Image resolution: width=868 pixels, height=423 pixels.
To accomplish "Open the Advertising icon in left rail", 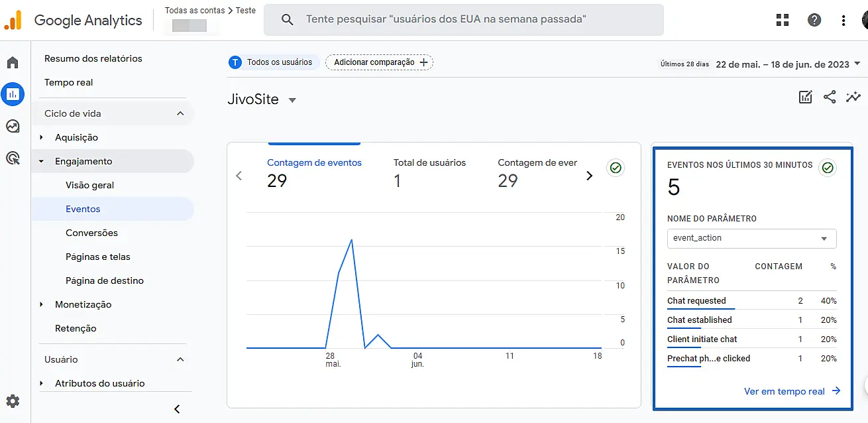I will (13, 158).
